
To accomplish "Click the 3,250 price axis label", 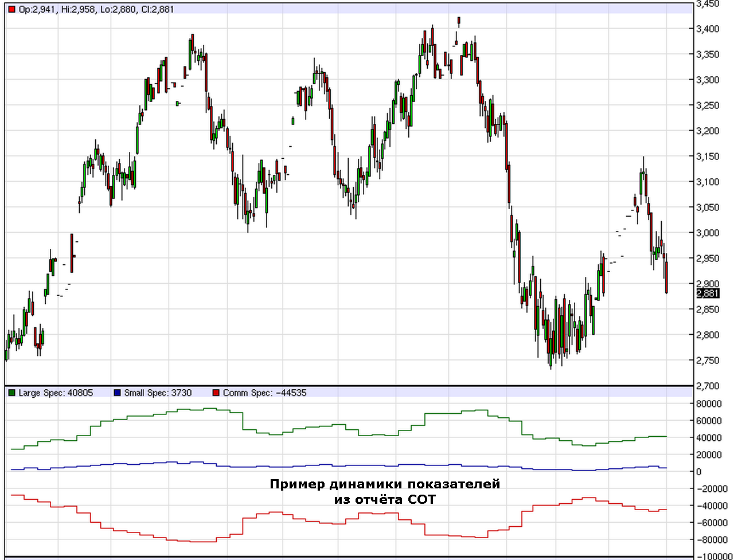I will 708,105.
